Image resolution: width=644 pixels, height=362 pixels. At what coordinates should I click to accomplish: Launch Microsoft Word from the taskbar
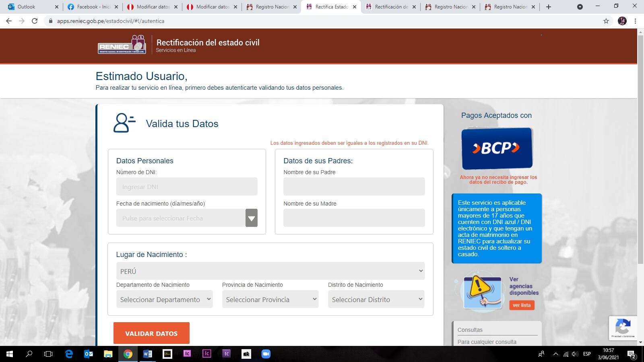click(x=147, y=354)
